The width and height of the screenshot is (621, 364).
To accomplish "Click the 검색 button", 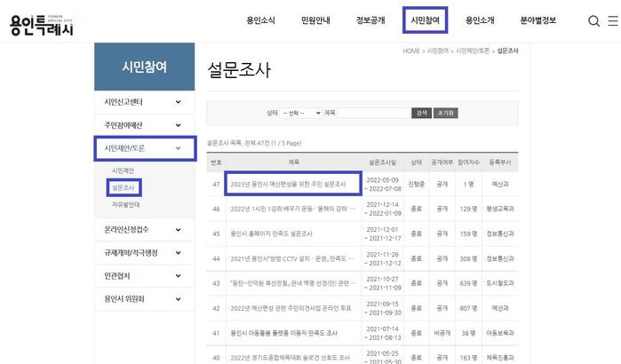I will 421,113.
